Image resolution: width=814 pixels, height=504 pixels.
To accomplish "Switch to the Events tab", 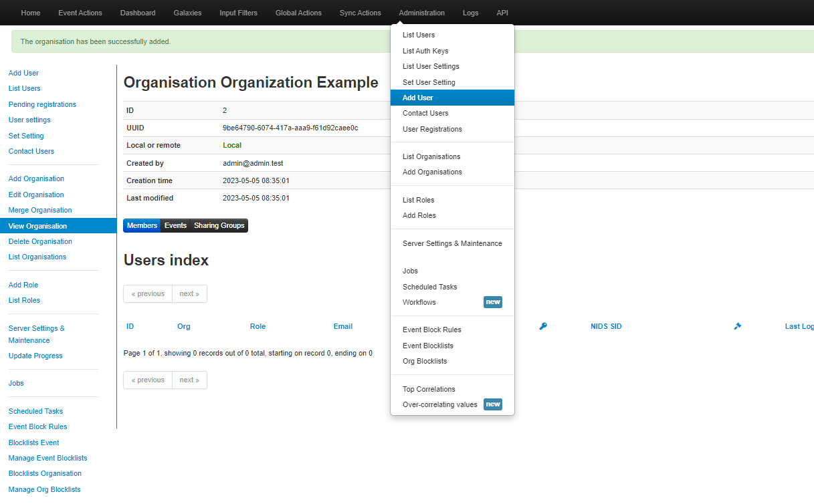I will (x=175, y=225).
